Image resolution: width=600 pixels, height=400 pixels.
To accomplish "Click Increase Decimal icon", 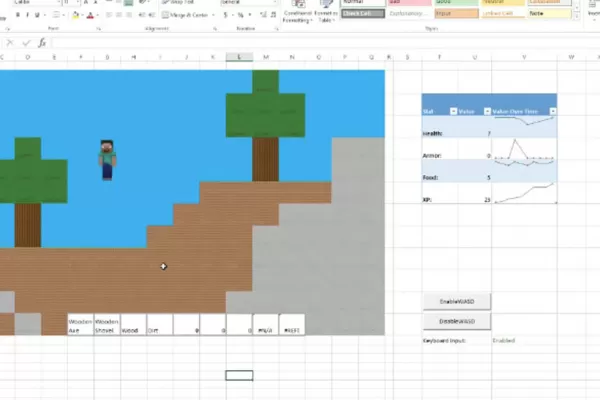I will click(x=263, y=15).
